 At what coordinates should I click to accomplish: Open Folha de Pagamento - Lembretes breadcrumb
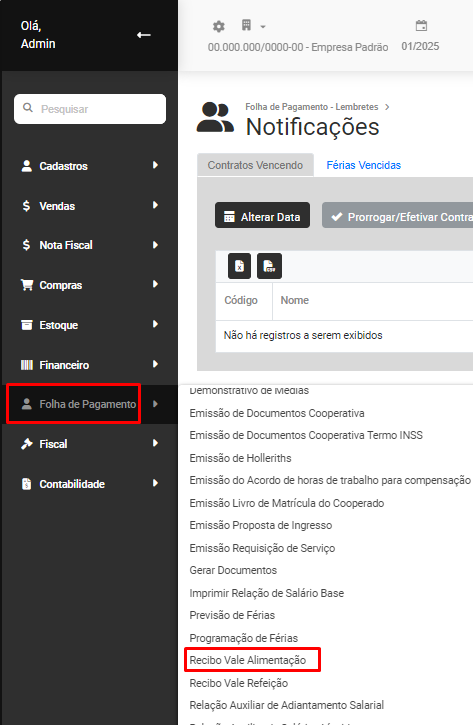[x=312, y=107]
